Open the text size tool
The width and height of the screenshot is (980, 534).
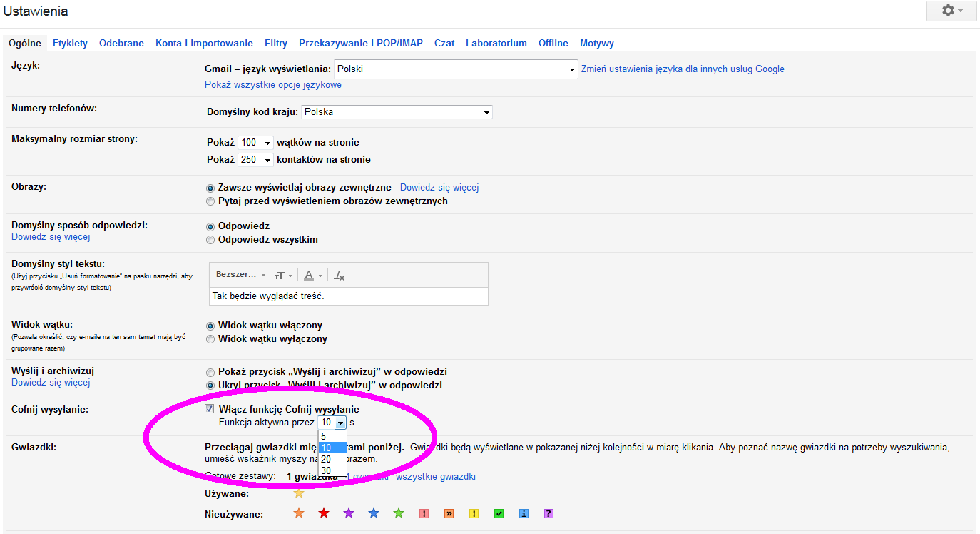click(x=283, y=276)
